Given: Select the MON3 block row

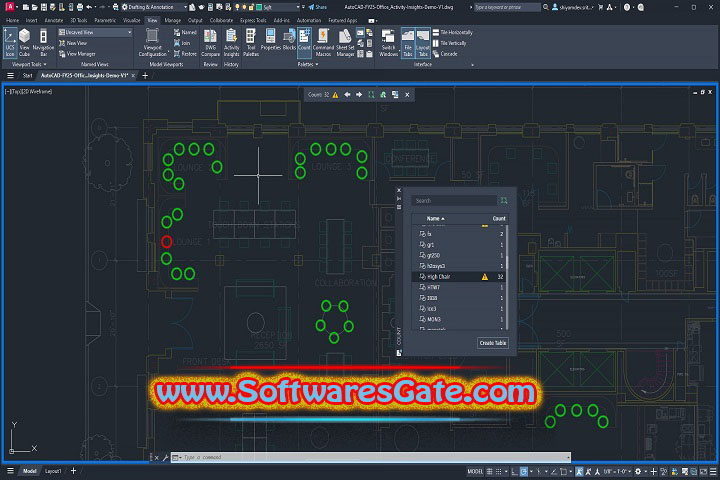Looking at the screenshot, I should tap(459, 319).
